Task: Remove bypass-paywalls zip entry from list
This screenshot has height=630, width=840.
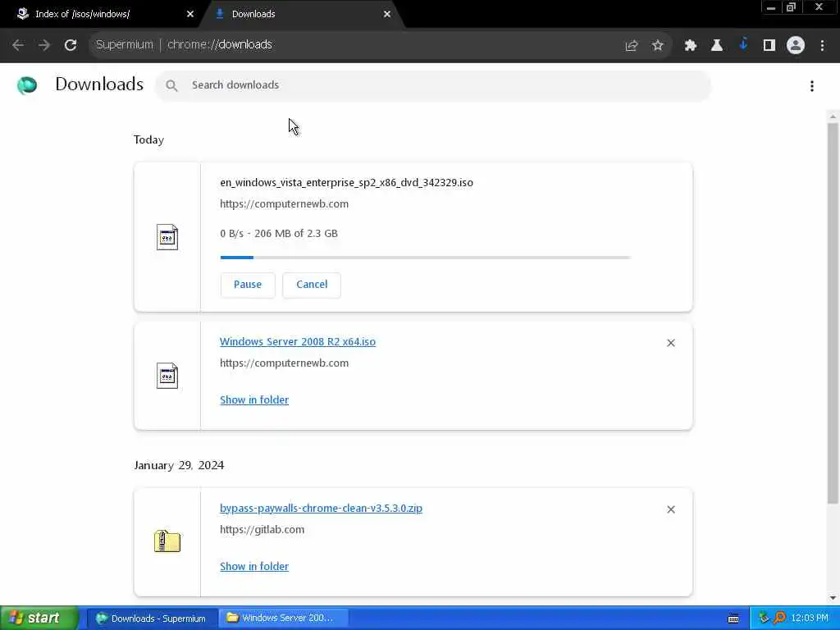Action: (x=671, y=509)
